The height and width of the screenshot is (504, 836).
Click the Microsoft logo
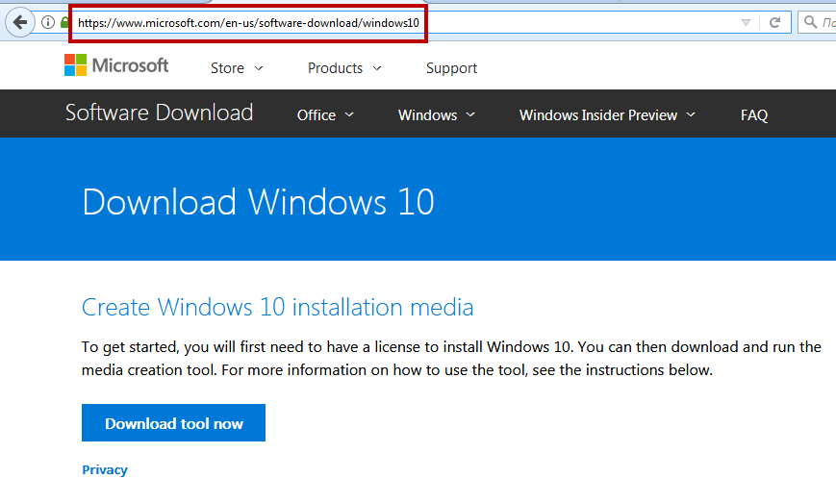click(x=116, y=65)
